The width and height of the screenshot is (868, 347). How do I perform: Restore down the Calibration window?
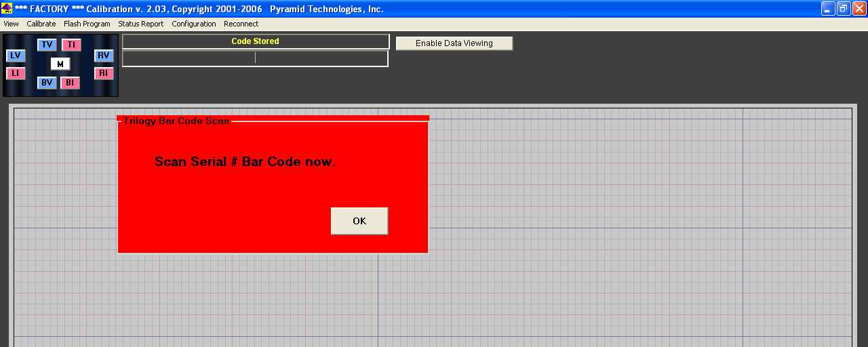coord(844,9)
